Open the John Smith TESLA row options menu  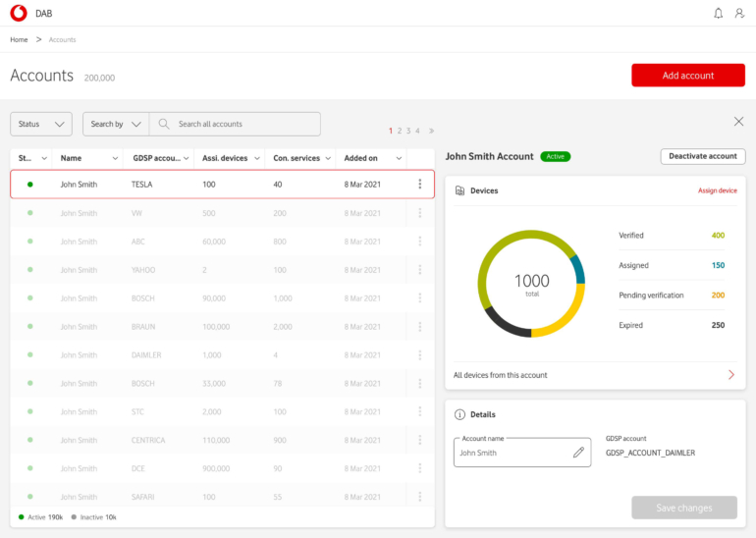pos(420,184)
